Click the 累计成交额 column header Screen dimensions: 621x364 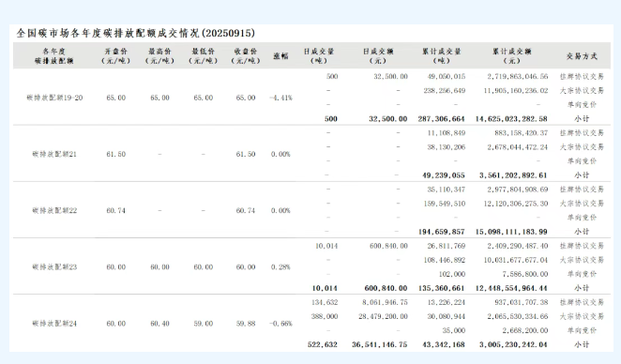[511, 56]
